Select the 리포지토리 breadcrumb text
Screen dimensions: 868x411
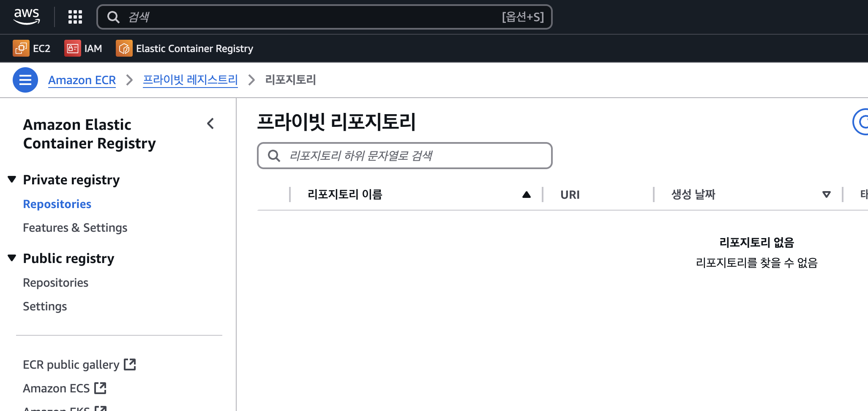click(x=290, y=80)
